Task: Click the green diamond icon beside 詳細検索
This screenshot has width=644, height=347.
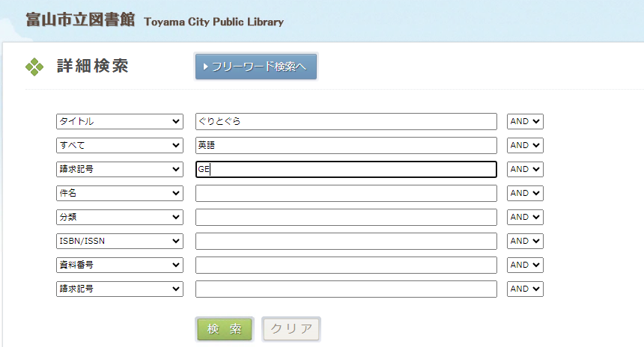Action: 34,67
